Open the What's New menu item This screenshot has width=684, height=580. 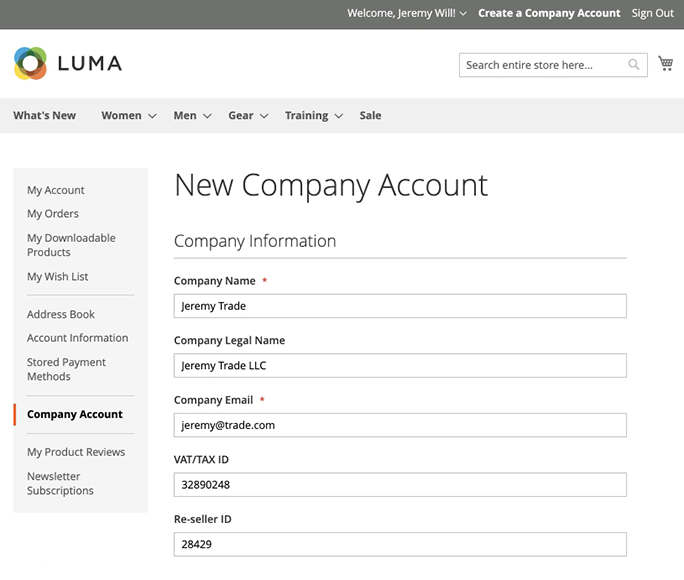[44, 116]
